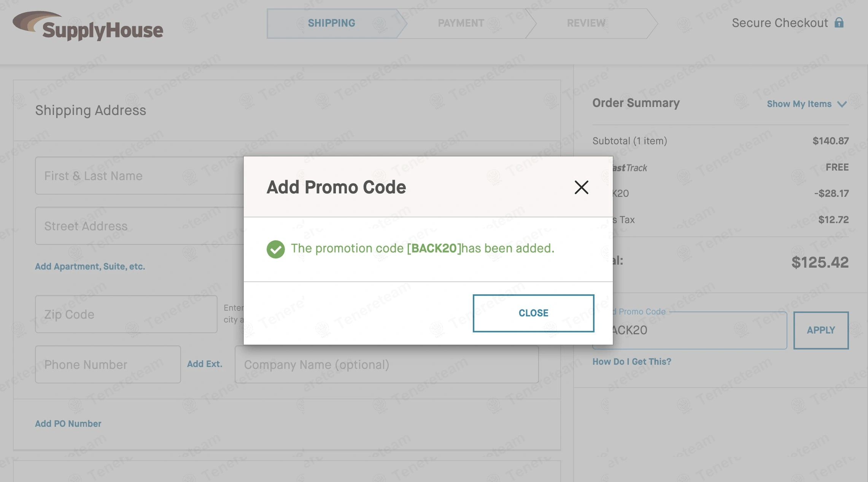868x482 pixels.
Task: Switch to the PAYMENT step
Action: pyautogui.click(x=461, y=23)
